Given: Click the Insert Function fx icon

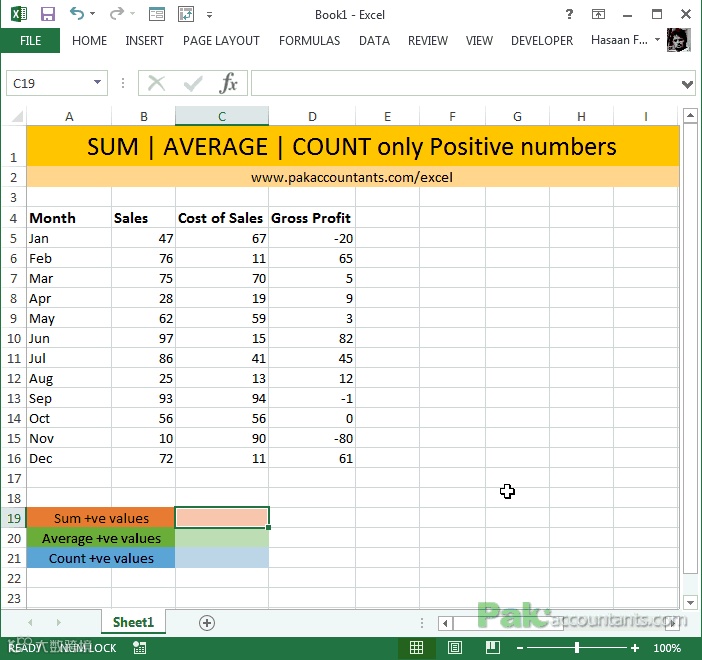Looking at the screenshot, I should click(228, 83).
